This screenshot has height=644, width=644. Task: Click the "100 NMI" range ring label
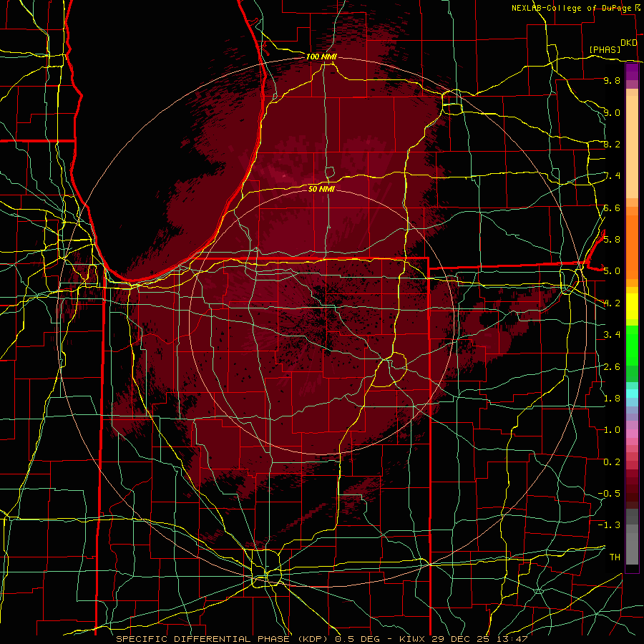point(321,57)
